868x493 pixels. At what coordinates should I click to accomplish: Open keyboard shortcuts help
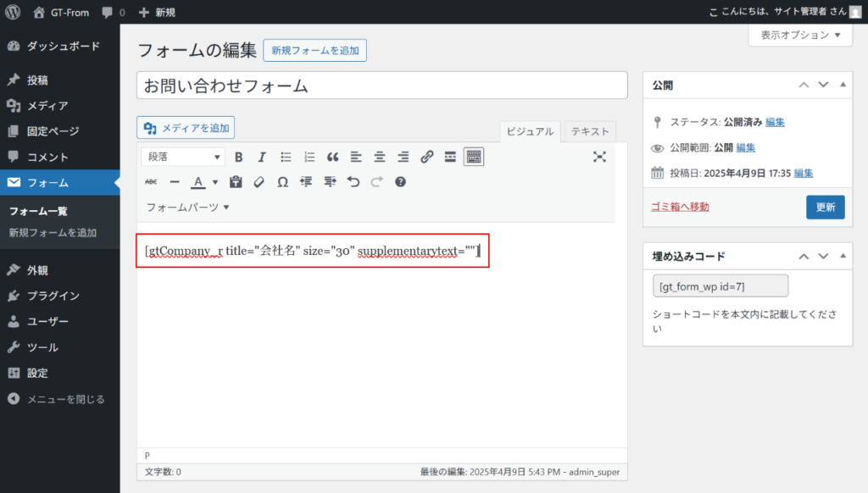[400, 181]
